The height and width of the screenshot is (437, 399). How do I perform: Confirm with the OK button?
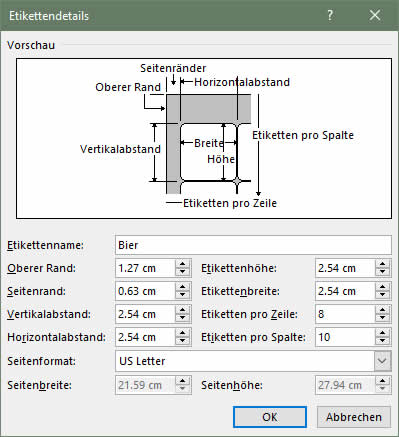270,417
